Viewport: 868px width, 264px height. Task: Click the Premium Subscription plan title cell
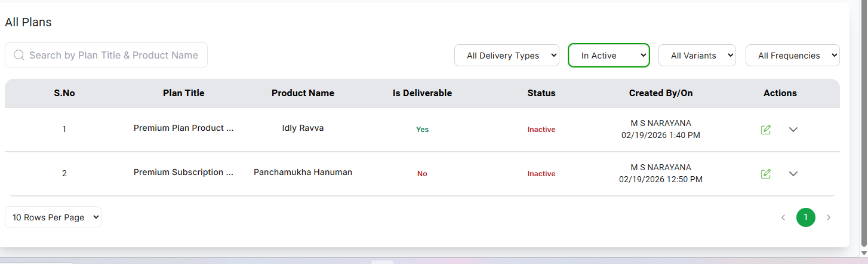click(183, 172)
